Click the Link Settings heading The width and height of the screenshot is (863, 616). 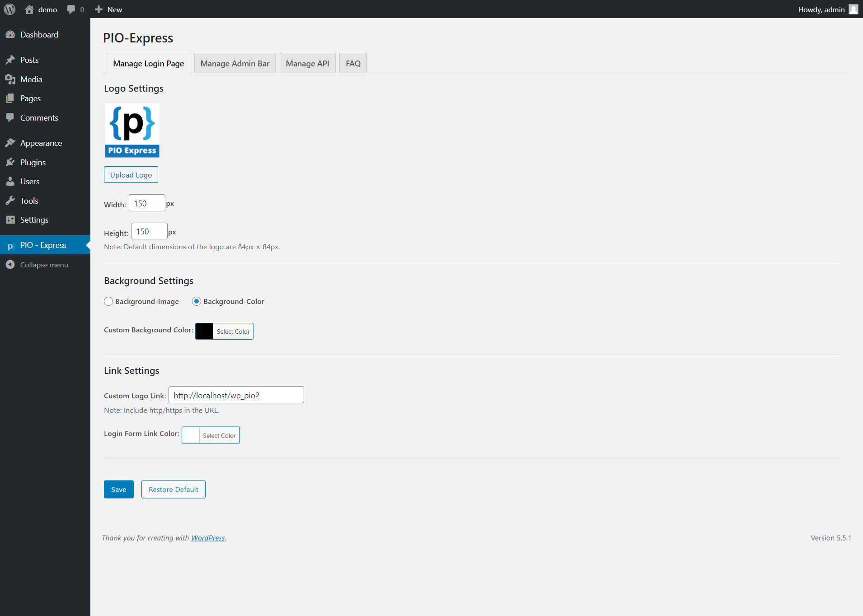pos(131,371)
